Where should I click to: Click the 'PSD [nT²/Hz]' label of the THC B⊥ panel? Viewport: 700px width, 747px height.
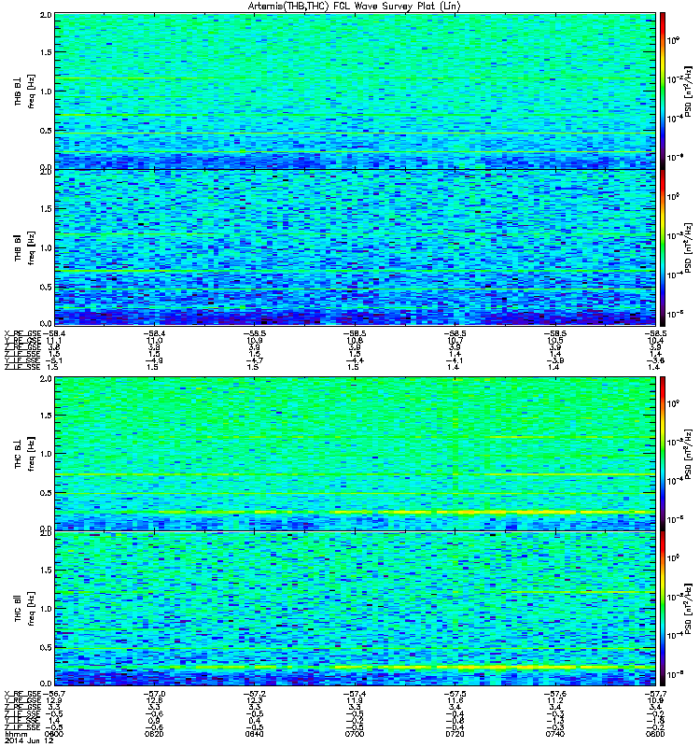tap(689, 454)
